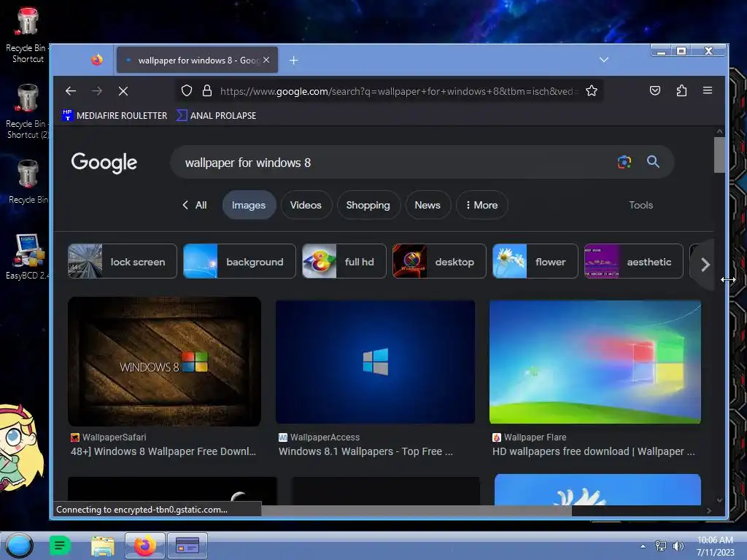Image resolution: width=747 pixels, height=560 pixels.
Task: Open the News tab
Action: [427, 205]
